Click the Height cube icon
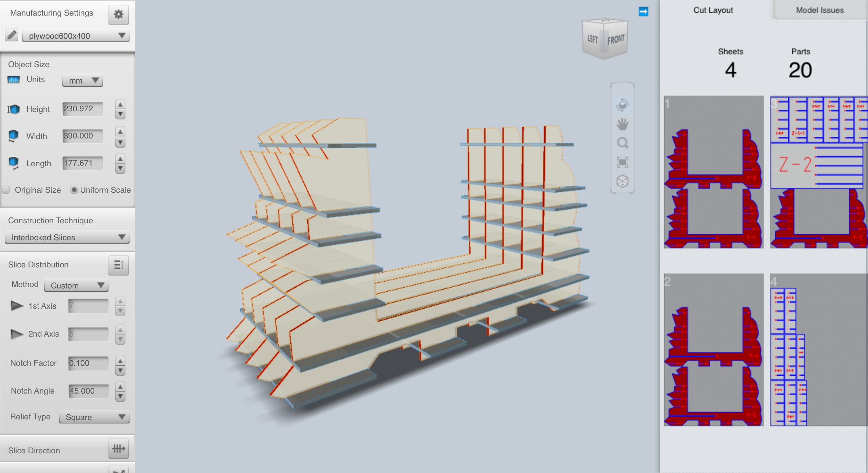868x473 pixels. (14, 109)
